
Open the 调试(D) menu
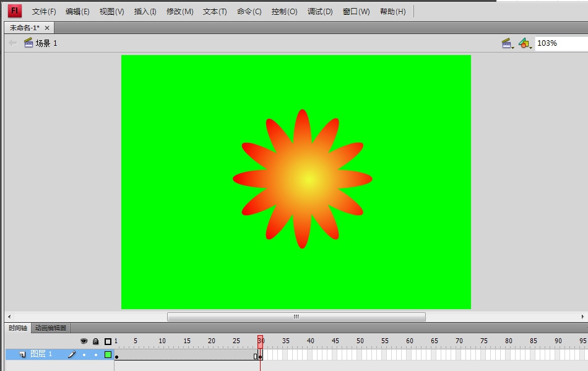click(320, 12)
